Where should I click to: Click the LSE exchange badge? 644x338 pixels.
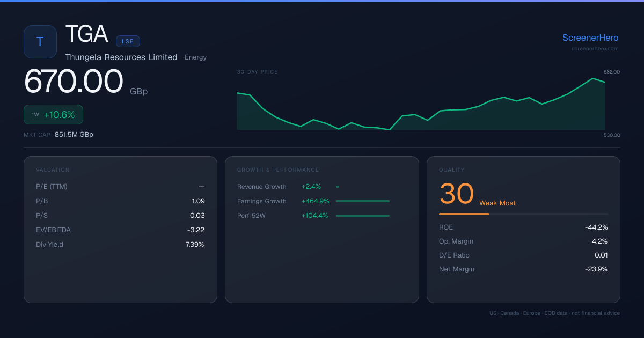(128, 41)
